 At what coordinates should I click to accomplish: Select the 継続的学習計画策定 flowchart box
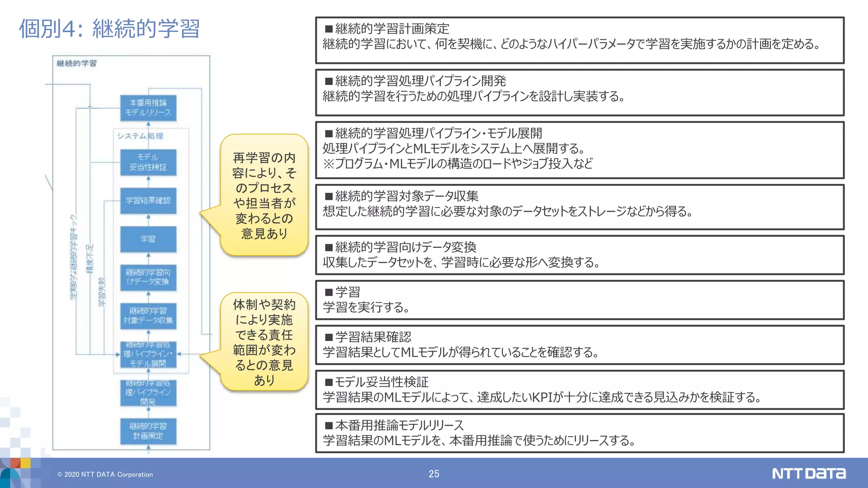148,431
